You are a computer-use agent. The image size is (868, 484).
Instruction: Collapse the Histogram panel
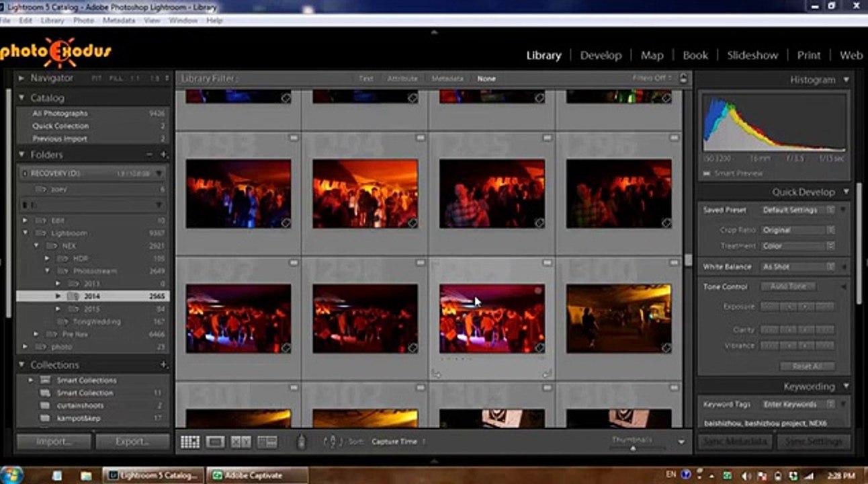pyautogui.click(x=846, y=79)
